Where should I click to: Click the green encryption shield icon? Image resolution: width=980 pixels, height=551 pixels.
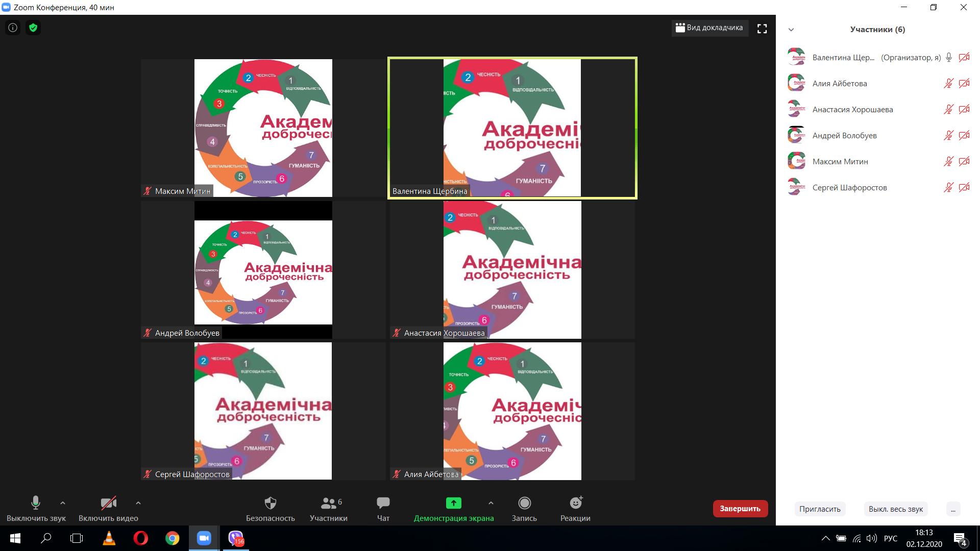(33, 28)
